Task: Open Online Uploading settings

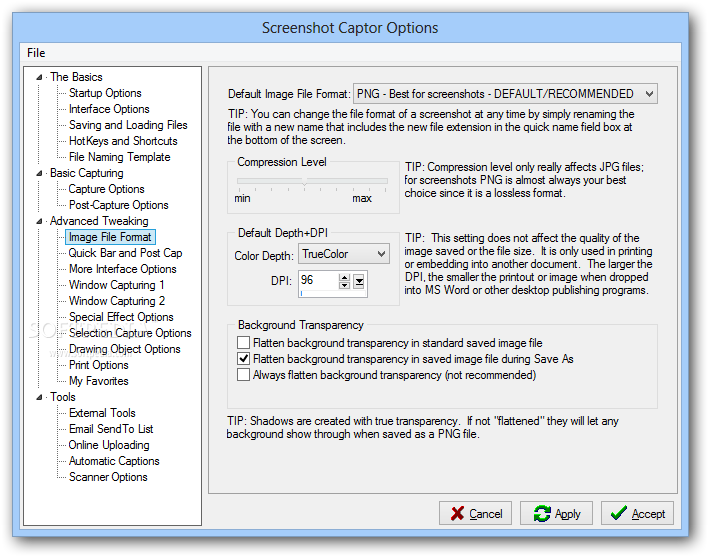Action: [109, 445]
